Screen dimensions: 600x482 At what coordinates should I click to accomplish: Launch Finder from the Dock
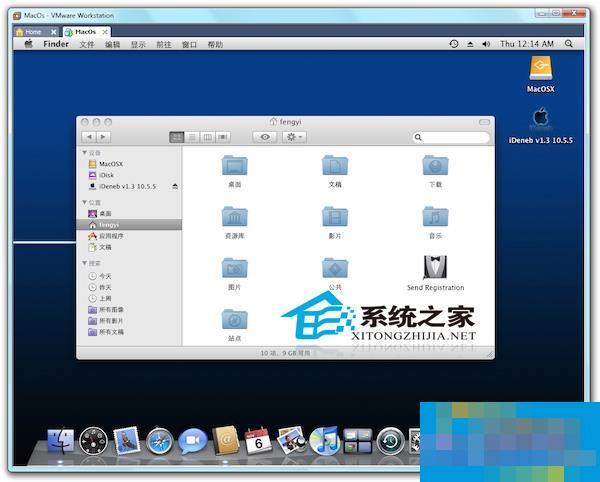(60, 440)
